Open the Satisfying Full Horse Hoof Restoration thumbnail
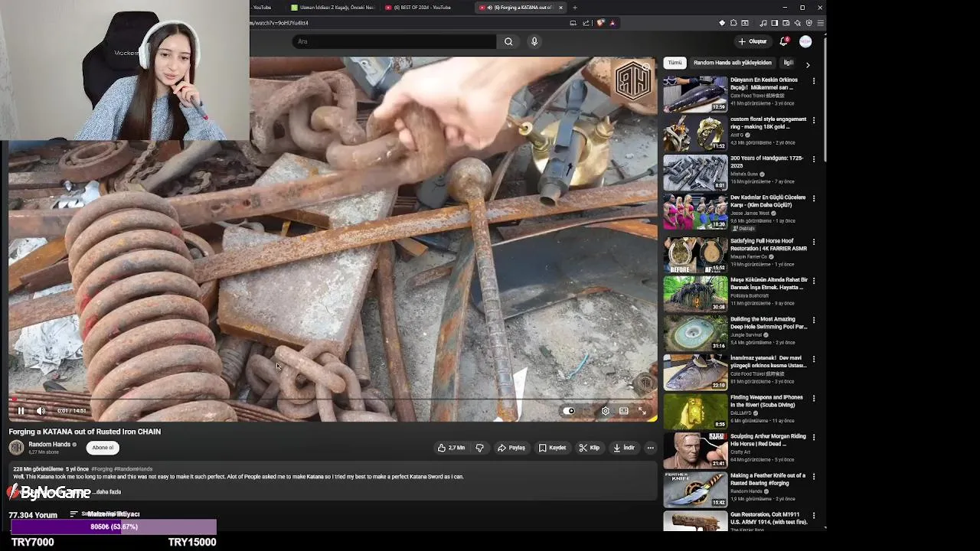Viewport: 980px width, 551px height. pos(695,255)
